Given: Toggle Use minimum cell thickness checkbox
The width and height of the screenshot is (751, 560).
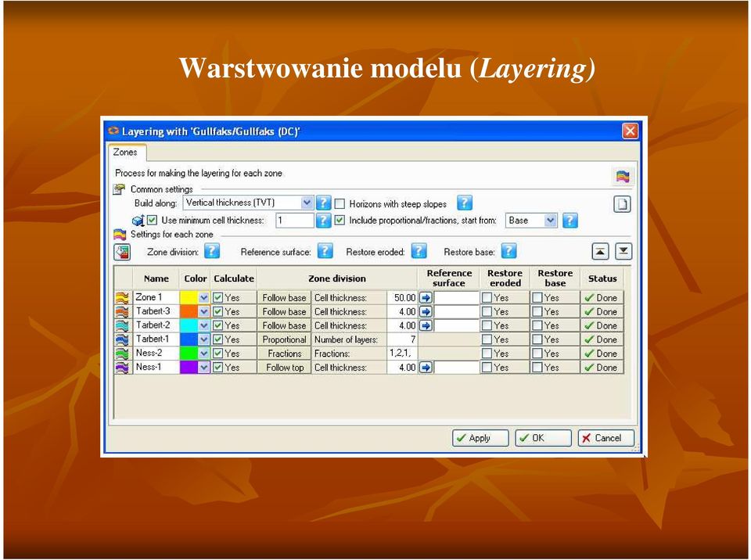Looking at the screenshot, I should tap(152, 220).
